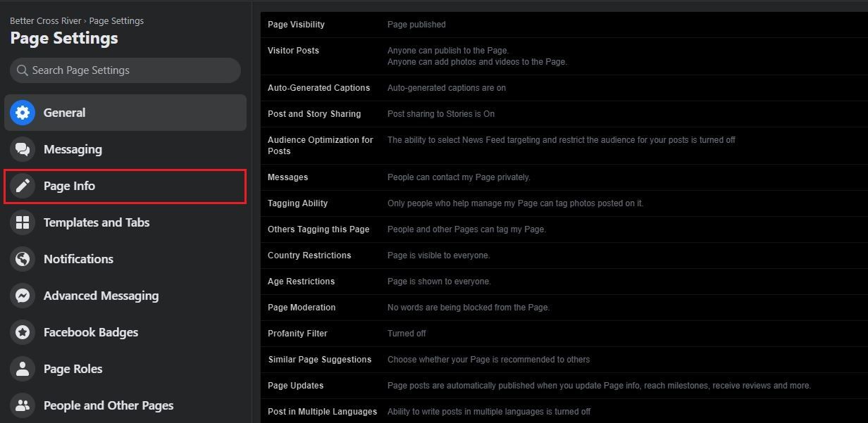Click the Messaging chat bubbles icon
The width and height of the screenshot is (868, 423).
(23, 149)
